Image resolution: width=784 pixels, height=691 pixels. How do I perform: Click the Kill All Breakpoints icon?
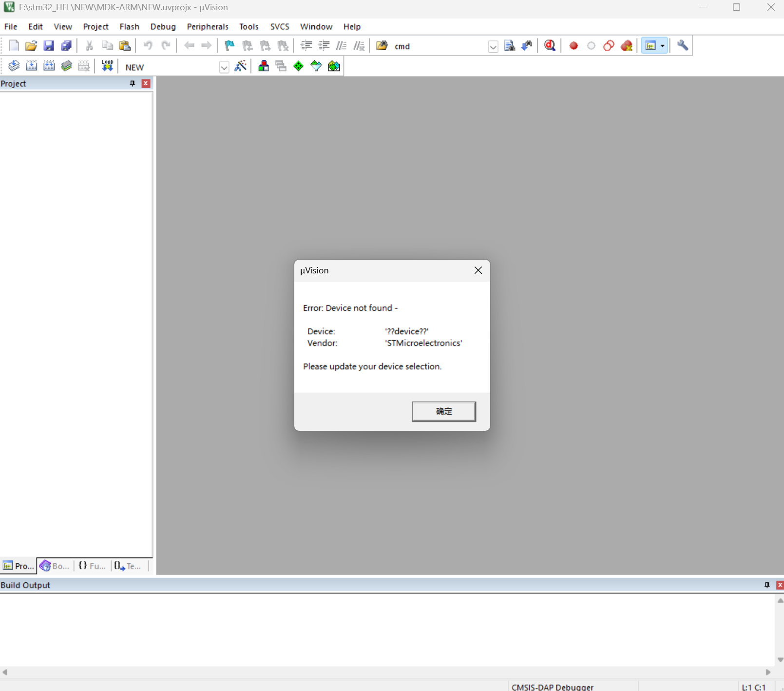627,46
